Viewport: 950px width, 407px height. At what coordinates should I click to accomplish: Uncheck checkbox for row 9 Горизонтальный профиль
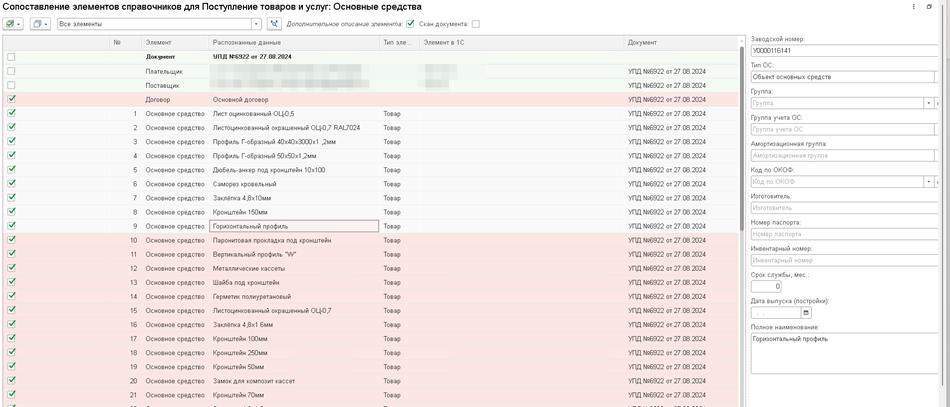click(12, 226)
